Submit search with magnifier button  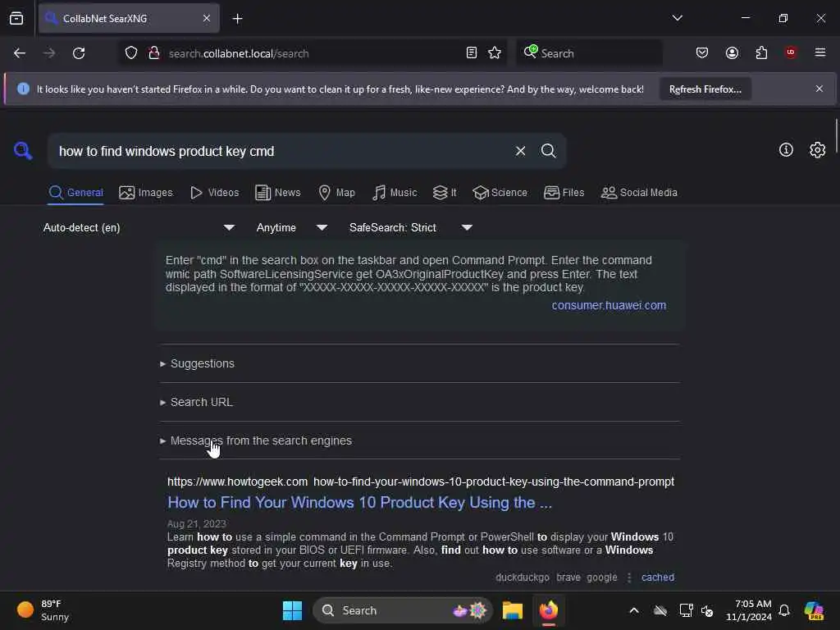coord(548,151)
